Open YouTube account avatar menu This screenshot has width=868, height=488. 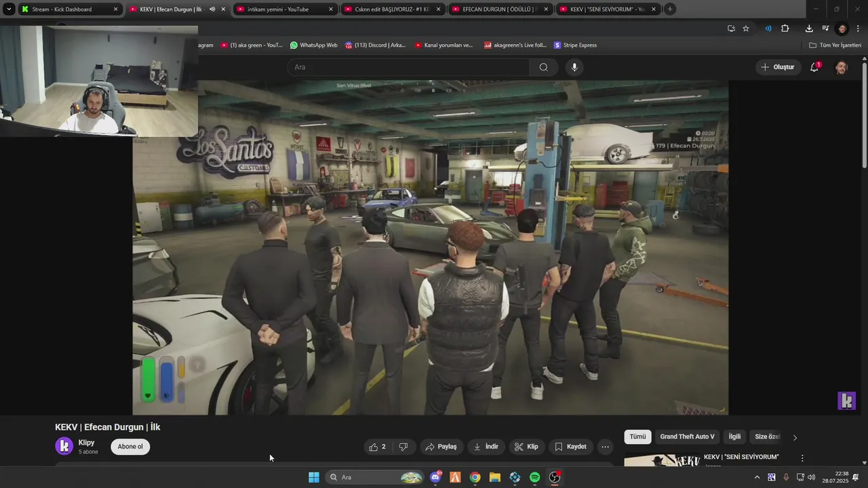(x=841, y=67)
